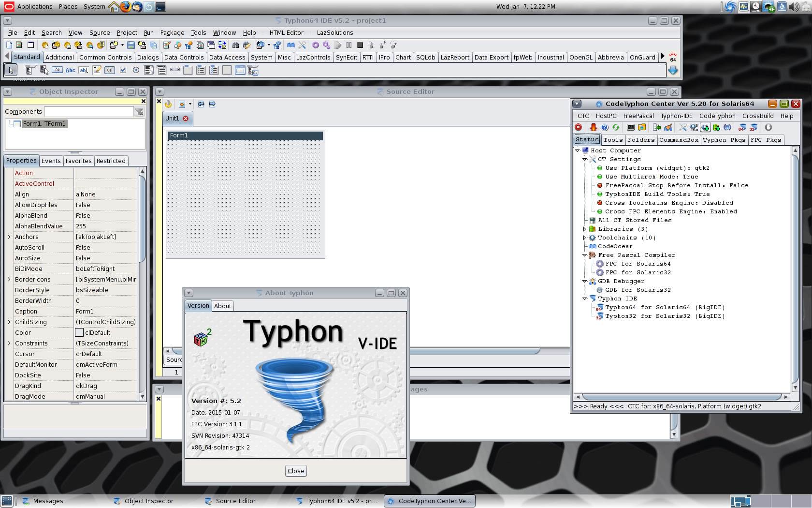Screen dimensions: 812x508
Task: Click the Pause icon in IDE toolbar
Action: point(349,45)
